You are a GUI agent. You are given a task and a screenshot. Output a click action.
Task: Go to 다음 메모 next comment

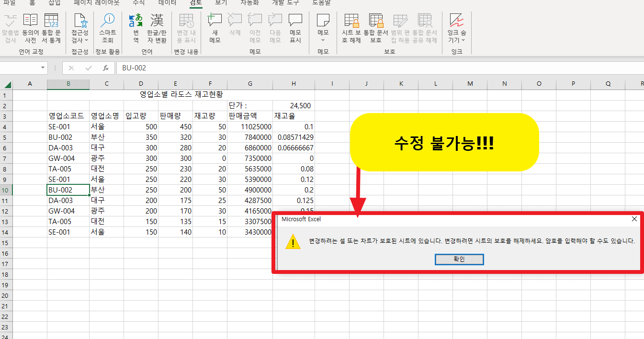(x=275, y=29)
